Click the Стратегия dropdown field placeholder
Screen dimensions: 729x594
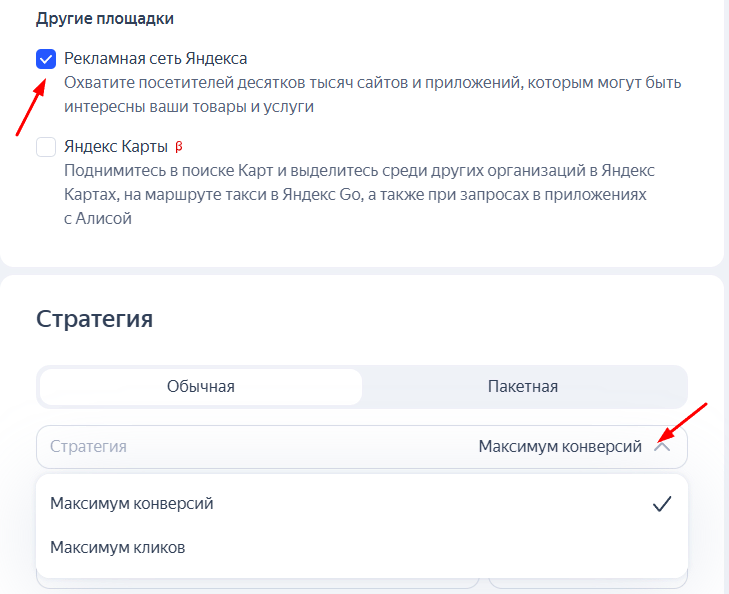click(x=88, y=446)
